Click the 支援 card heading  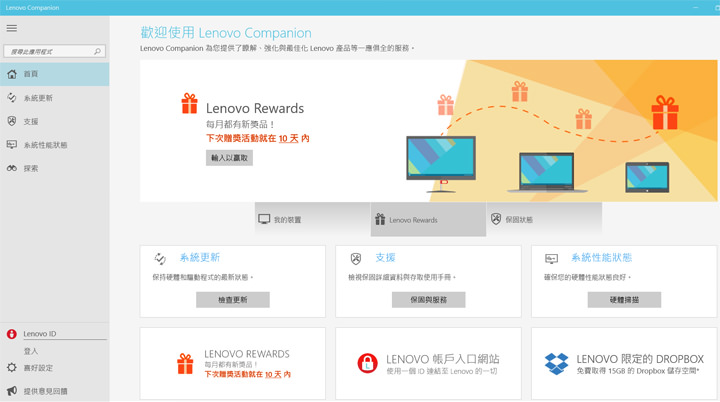tap(385, 258)
